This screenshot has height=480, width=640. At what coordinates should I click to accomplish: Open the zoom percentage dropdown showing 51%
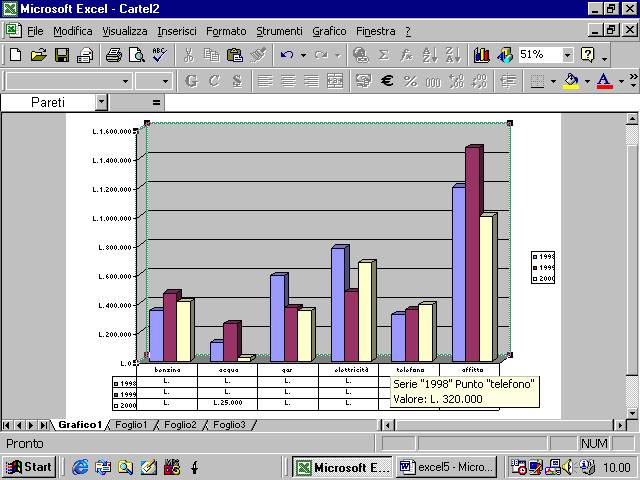point(568,55)
